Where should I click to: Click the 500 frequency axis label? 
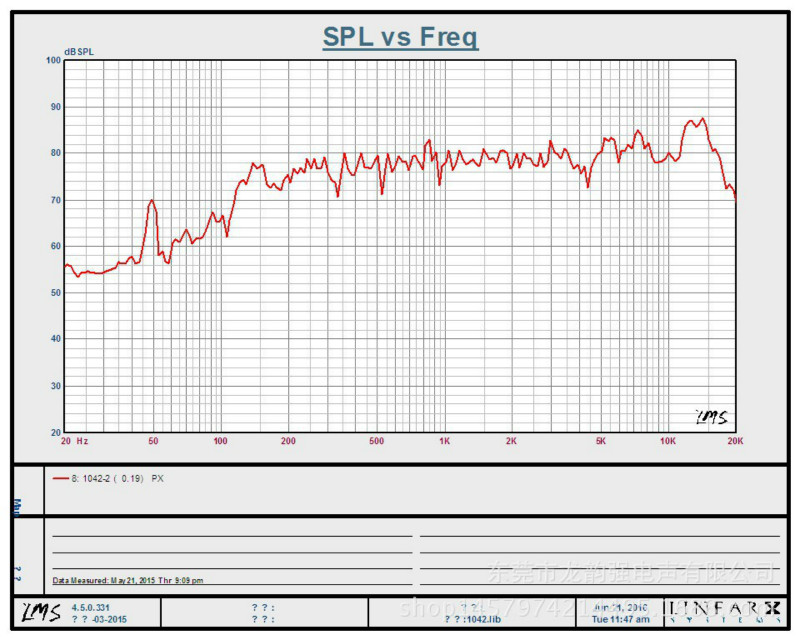(377, 441)
